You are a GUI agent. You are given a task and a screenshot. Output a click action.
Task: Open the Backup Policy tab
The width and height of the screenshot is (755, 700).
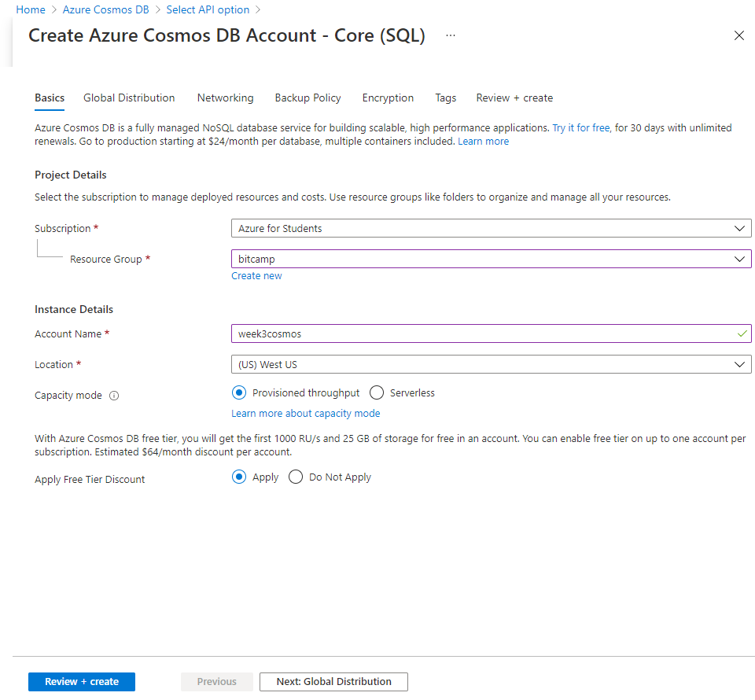308,98
